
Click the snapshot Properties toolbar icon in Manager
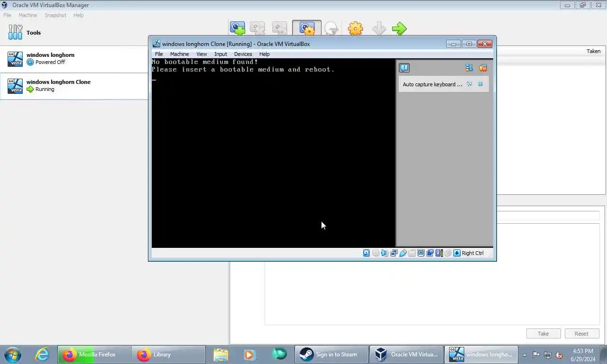pos(307,28)
